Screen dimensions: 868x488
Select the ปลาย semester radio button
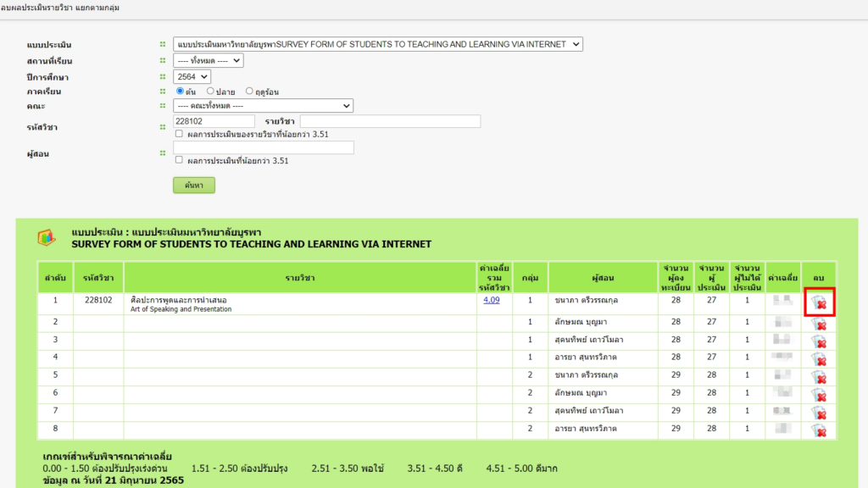209,91
